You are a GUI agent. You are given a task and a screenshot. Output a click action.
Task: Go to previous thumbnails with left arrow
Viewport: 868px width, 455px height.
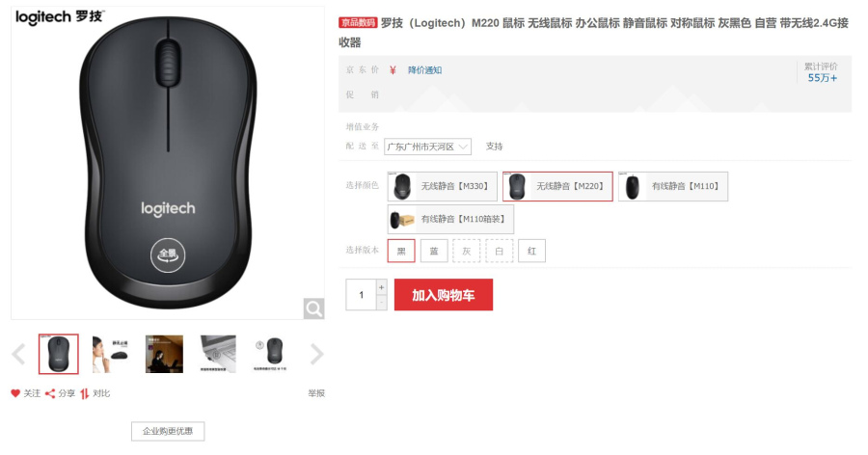point(19,354)
